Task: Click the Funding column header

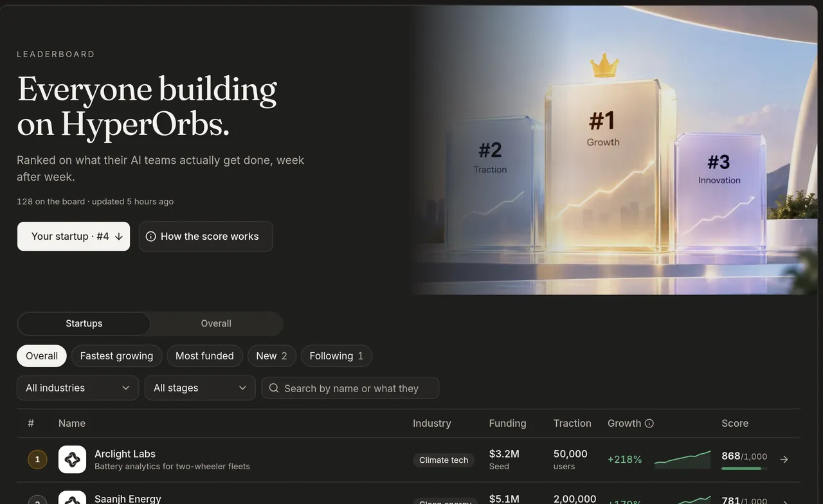Action: [x=507, y=423]
